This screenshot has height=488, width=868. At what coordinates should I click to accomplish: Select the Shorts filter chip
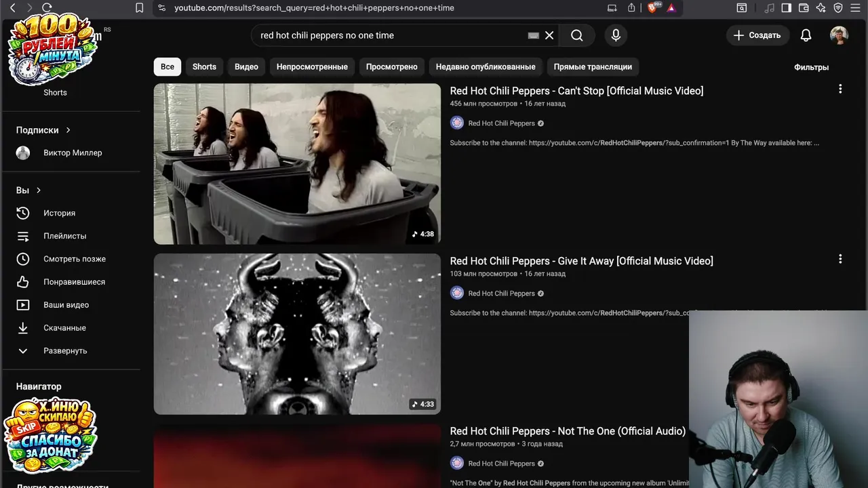(204, 66)
